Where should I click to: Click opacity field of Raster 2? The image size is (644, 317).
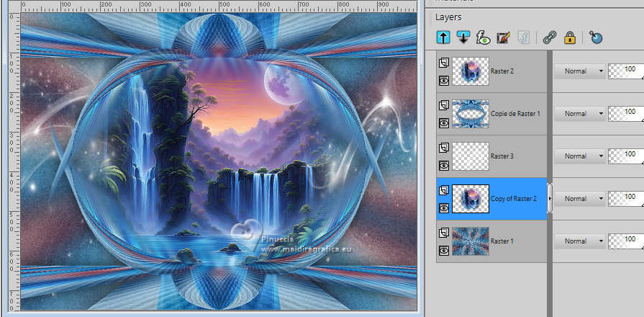point(625,71)
